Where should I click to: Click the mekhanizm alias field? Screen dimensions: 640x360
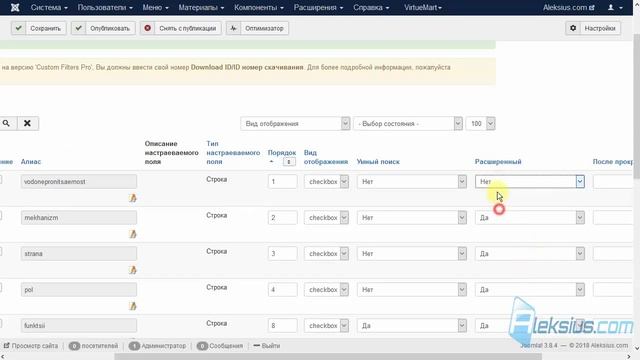[x=79, y=218]
